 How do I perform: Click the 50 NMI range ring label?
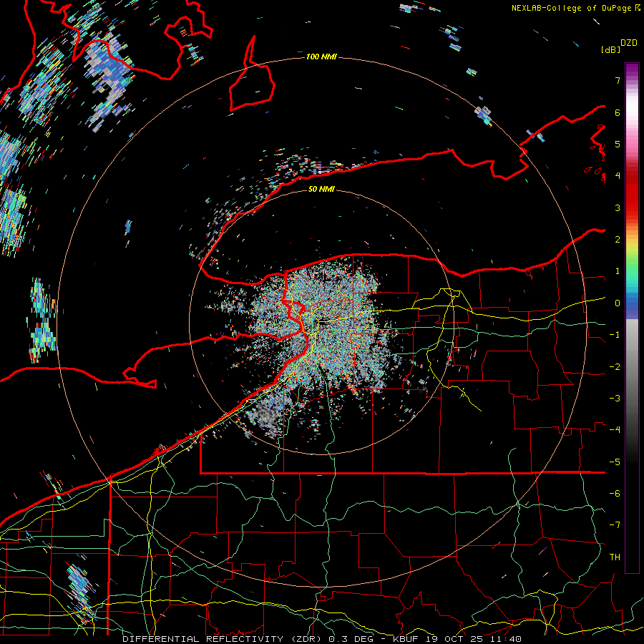(x=321, y=189)
